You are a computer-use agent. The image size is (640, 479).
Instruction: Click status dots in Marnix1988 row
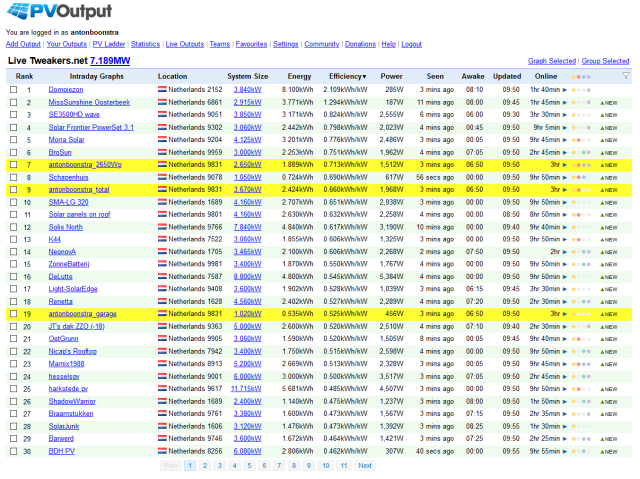tap(581, 364)
